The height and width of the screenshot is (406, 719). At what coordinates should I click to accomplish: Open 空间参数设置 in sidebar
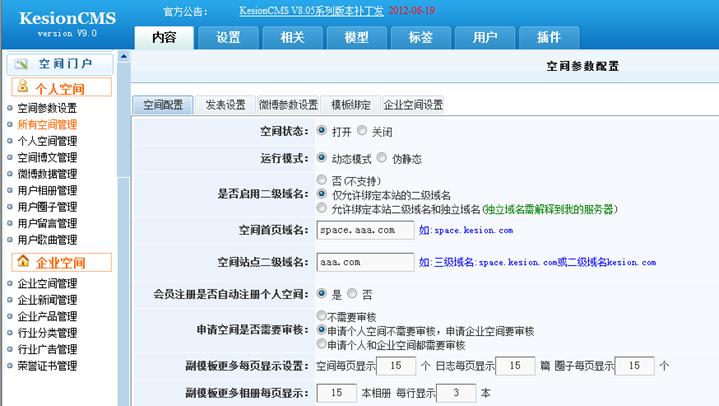point(47,108)
